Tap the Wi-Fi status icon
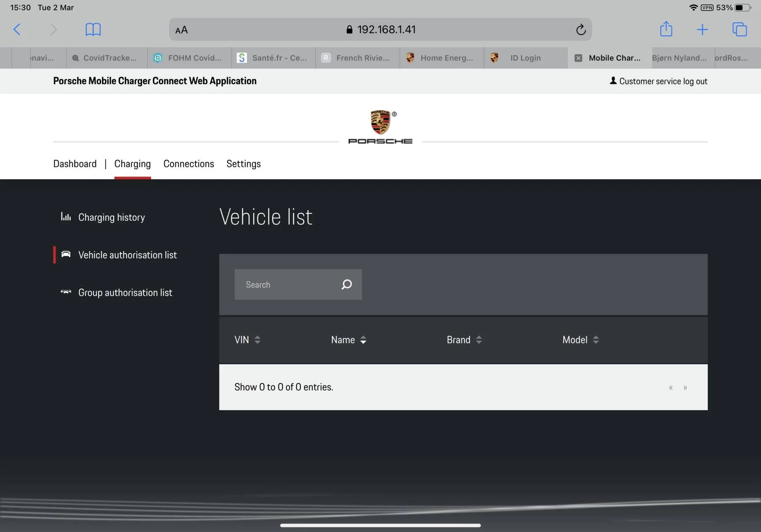Screen dimensions: 761x532 pyautogui.click(x=693, y=7)
